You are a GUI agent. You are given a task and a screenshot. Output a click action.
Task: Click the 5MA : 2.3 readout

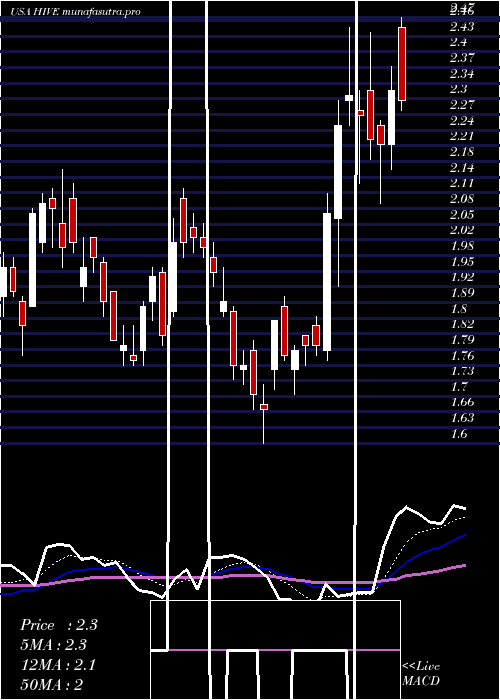(54, 645)
